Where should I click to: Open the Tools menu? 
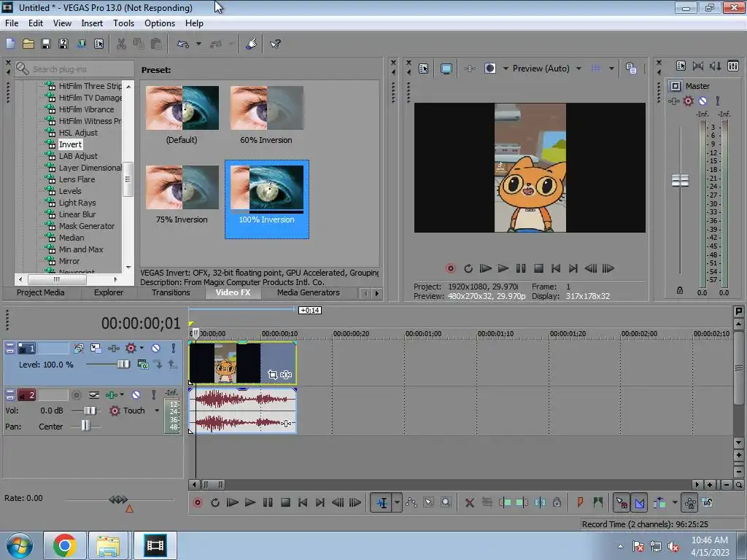[x=123, y=23]
